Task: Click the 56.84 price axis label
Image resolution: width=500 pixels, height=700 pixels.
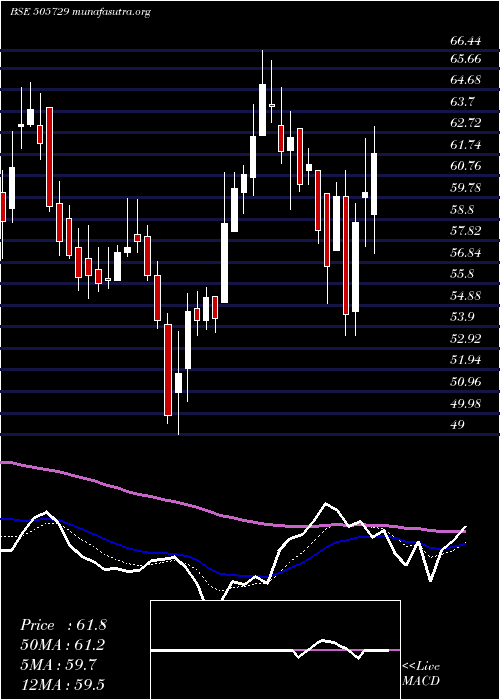Action: (466, 253)
